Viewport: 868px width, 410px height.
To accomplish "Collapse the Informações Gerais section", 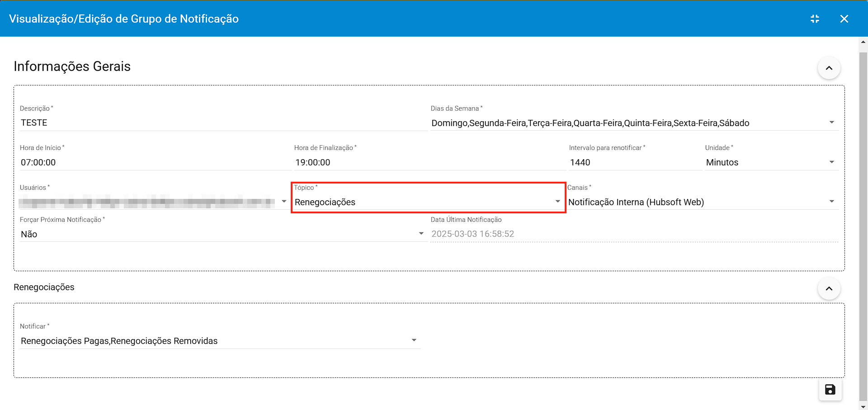I will point(829,68).
